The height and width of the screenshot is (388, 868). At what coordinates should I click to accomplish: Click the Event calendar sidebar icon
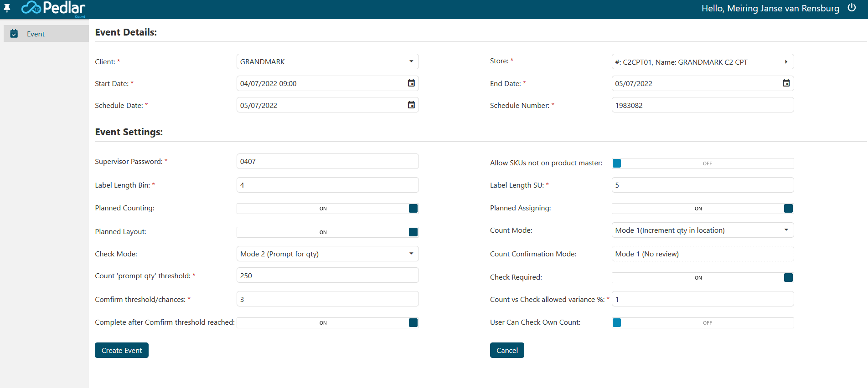(14, 34)
